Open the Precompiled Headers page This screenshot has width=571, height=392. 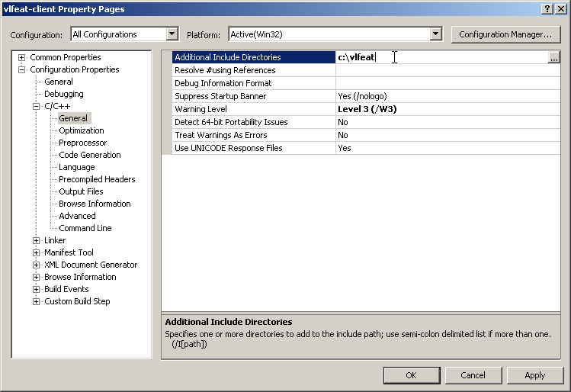[97, 180]
